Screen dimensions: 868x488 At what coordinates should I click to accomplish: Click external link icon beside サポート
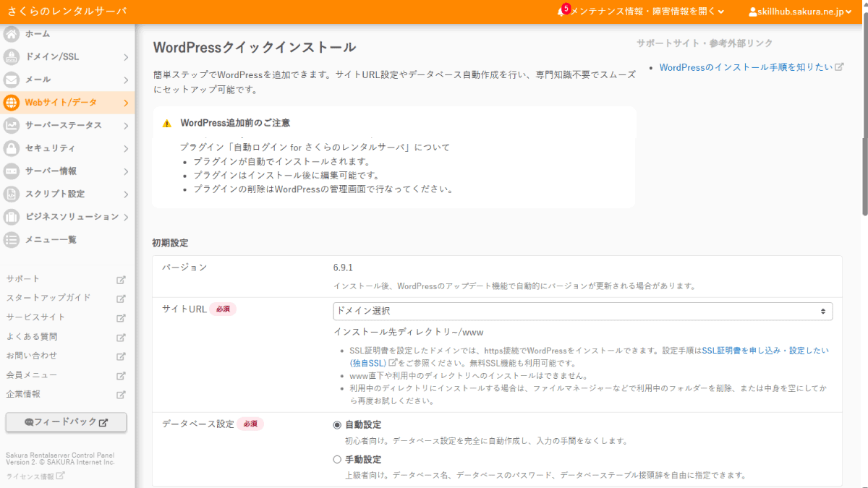pyautogui.click(x=122, y=279)
